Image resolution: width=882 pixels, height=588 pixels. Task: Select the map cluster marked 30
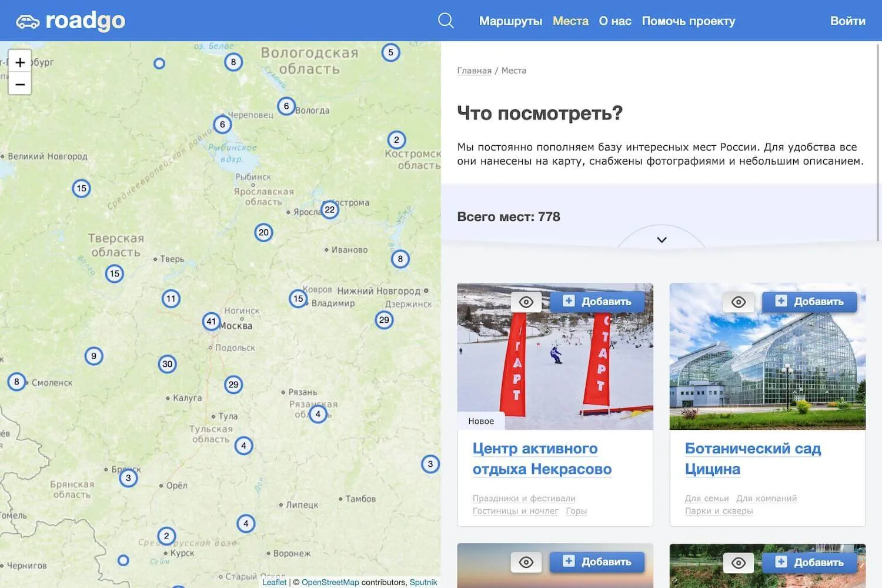point(168,364)
